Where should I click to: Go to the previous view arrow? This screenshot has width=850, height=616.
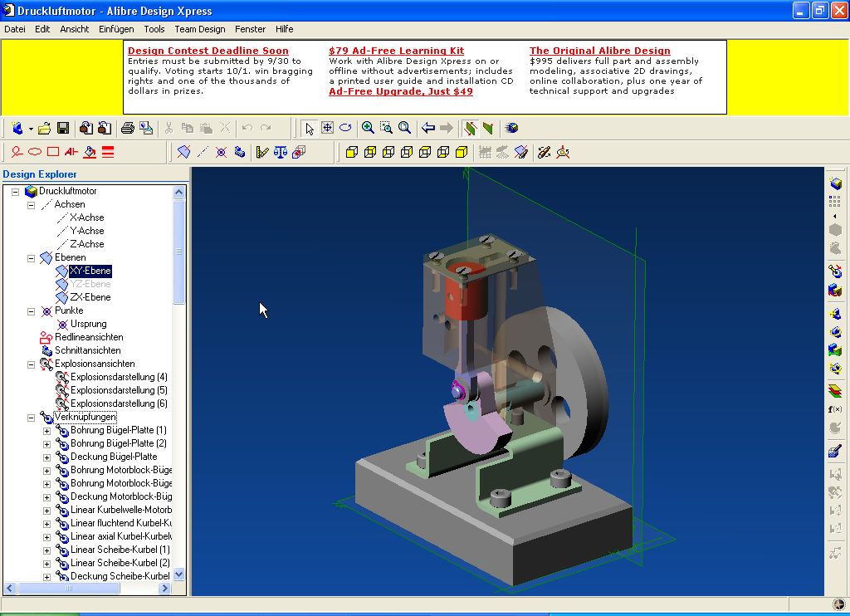coord(428,128)
